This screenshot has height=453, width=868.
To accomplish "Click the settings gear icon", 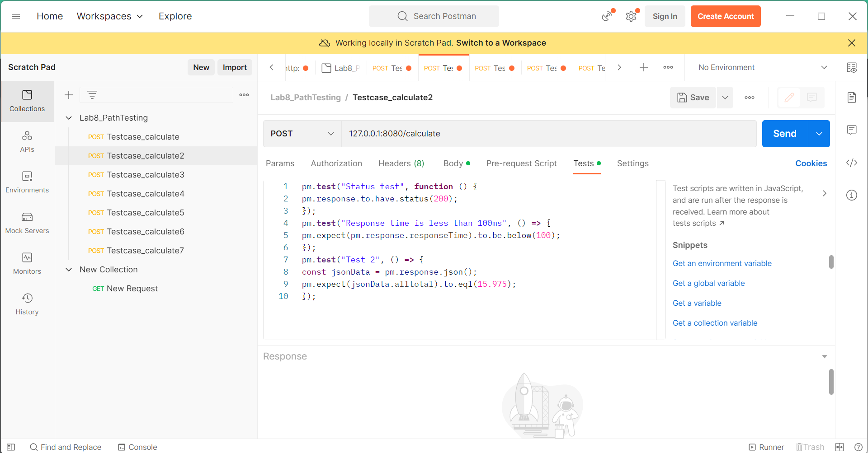I will pyautogui.click(x=631, y=17).
